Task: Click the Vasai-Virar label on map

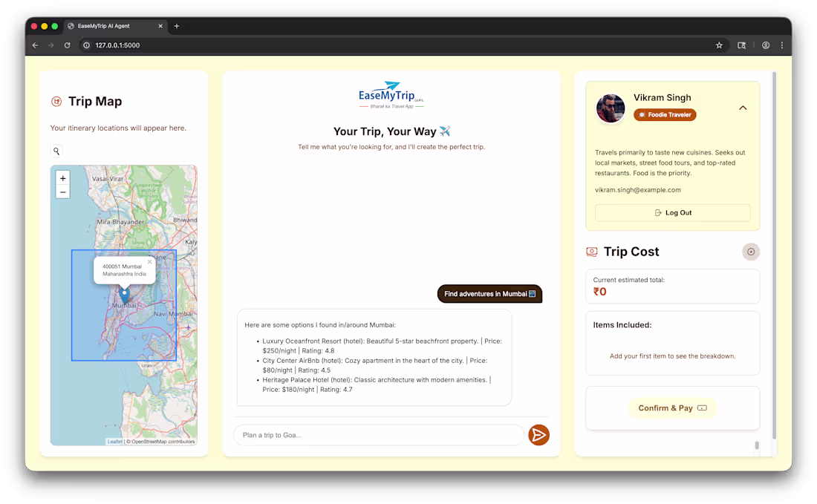Action: pos(108,179)
